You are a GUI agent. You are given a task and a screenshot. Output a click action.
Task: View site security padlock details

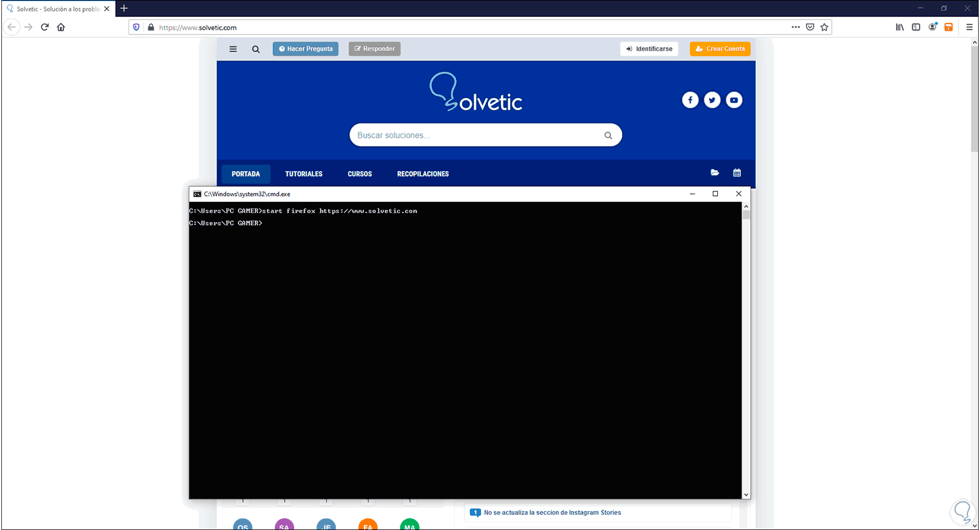point(150,27)
